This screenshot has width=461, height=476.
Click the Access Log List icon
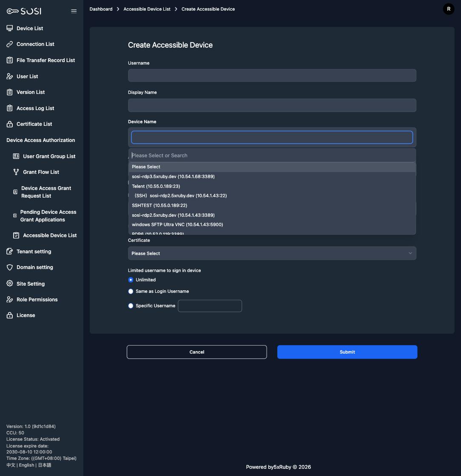coord(10,108)
